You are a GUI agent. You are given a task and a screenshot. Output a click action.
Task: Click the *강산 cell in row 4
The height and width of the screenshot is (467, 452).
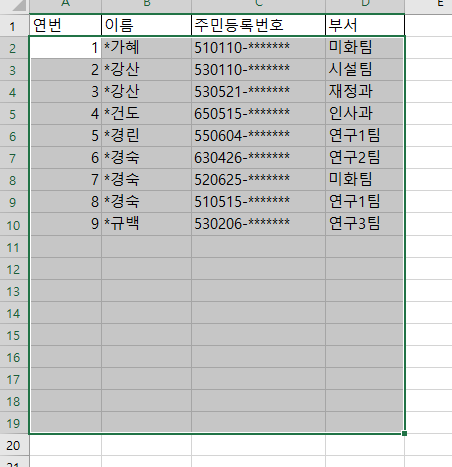click(x=147, y=92)
